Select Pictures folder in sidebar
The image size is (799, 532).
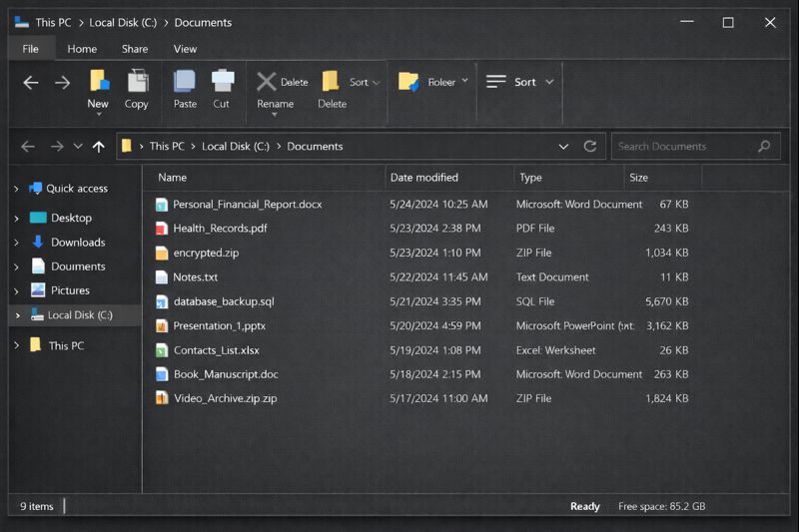pos(70,290)
